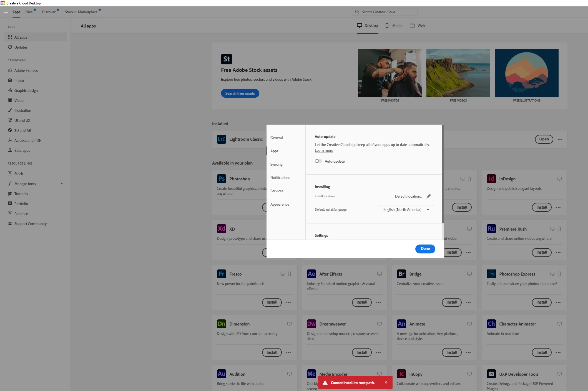Open more options for Lightroom Classic
The image size is (588, 391).
pyautogui.click(x=560, y=139)
